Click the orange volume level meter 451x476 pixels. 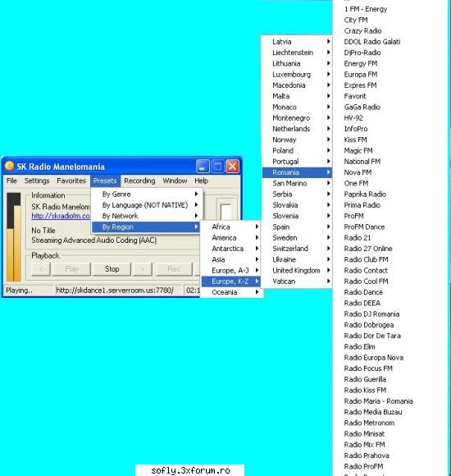coord(14,237)
